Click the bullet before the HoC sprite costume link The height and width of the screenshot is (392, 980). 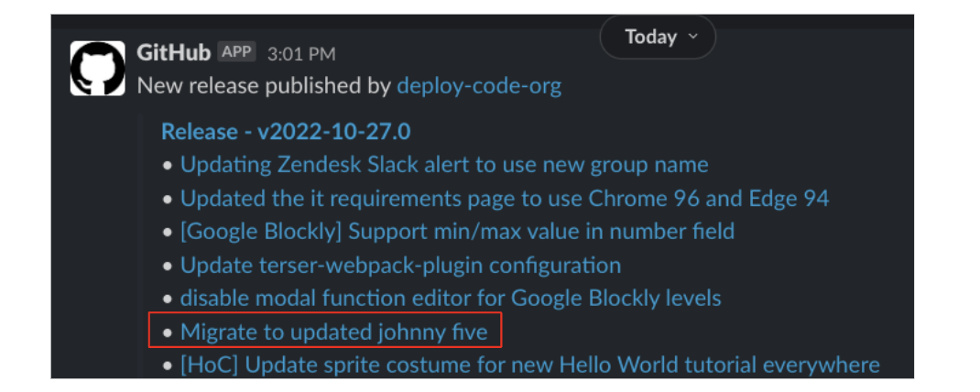coord(167,366)
